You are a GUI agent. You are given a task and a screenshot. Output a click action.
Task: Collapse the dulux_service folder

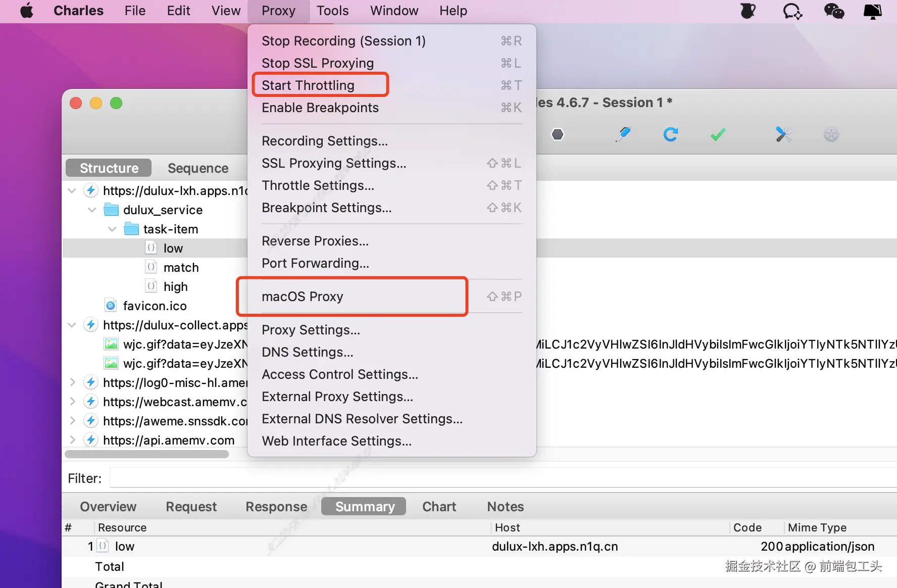click(x=92, y=210)
